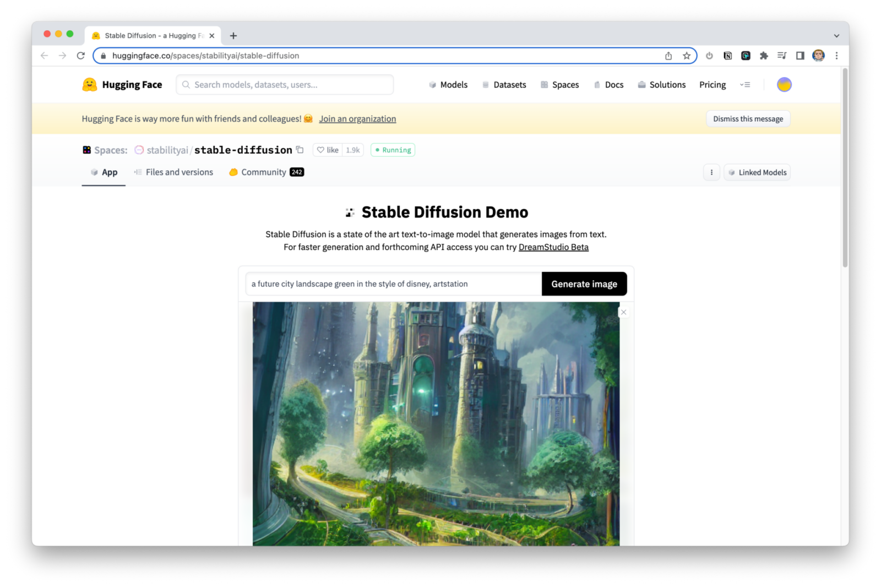Open the share page icon
Screen dimensions: 881x588
pyautogui.click(x=668, y=56)
